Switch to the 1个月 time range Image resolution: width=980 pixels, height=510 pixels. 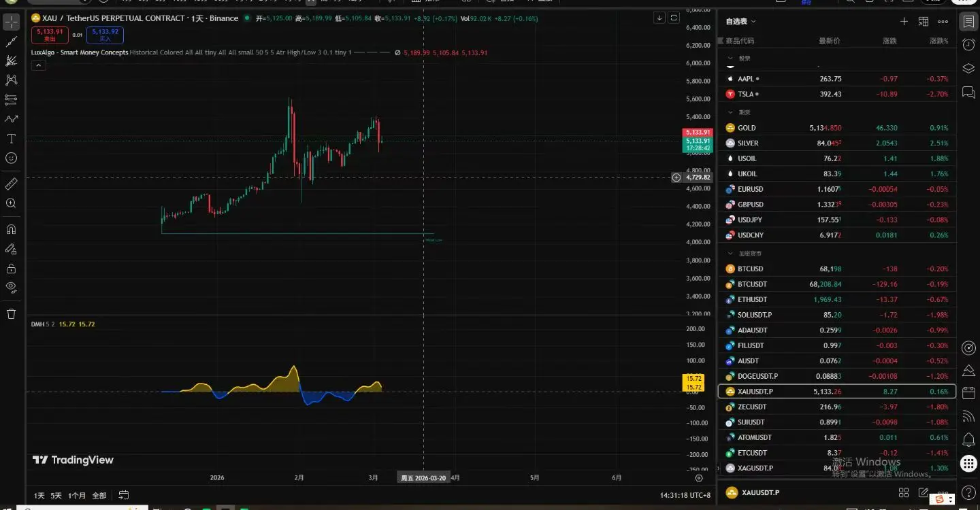[x=77, y=496]
